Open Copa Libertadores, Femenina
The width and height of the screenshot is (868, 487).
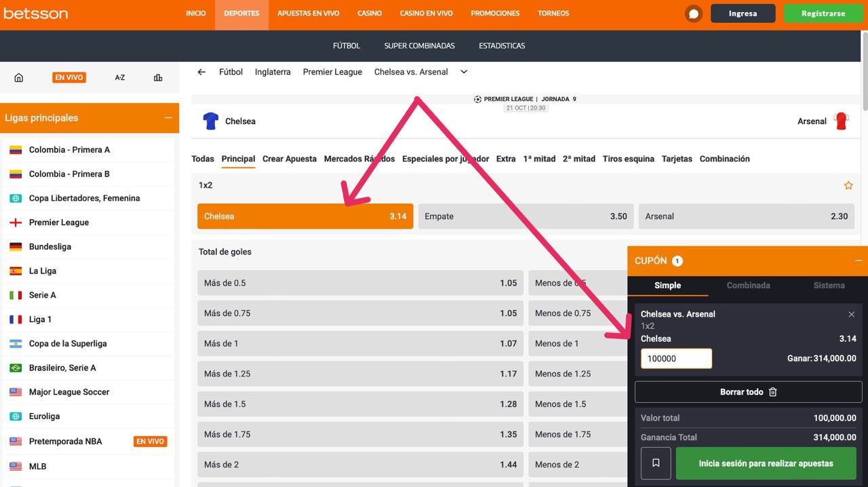click(x=88, y=198)
